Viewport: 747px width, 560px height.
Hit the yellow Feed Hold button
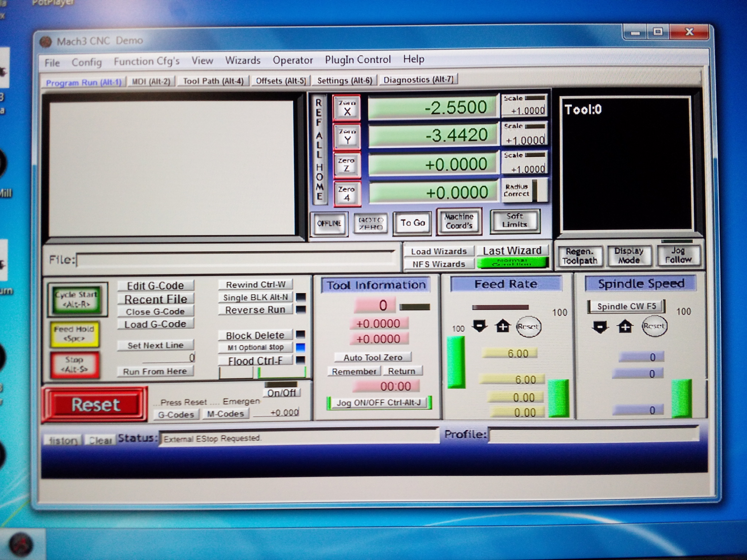click(74, 334)
